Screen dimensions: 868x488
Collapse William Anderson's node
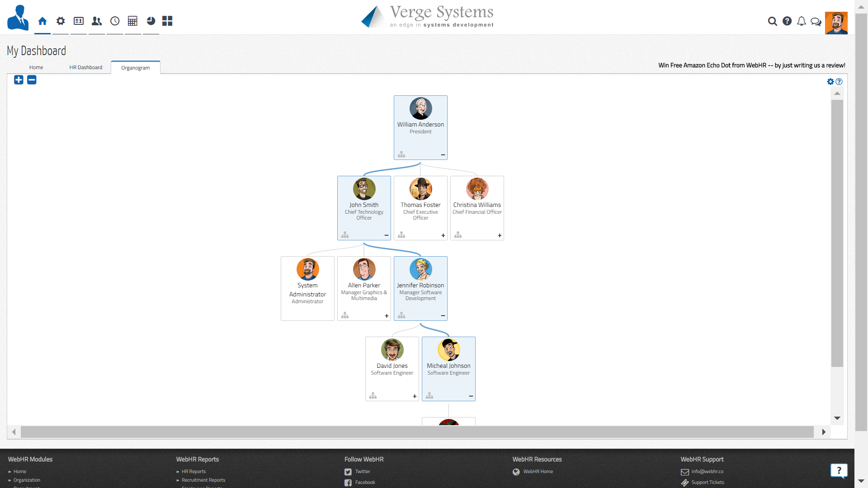(x=443, y=155)
